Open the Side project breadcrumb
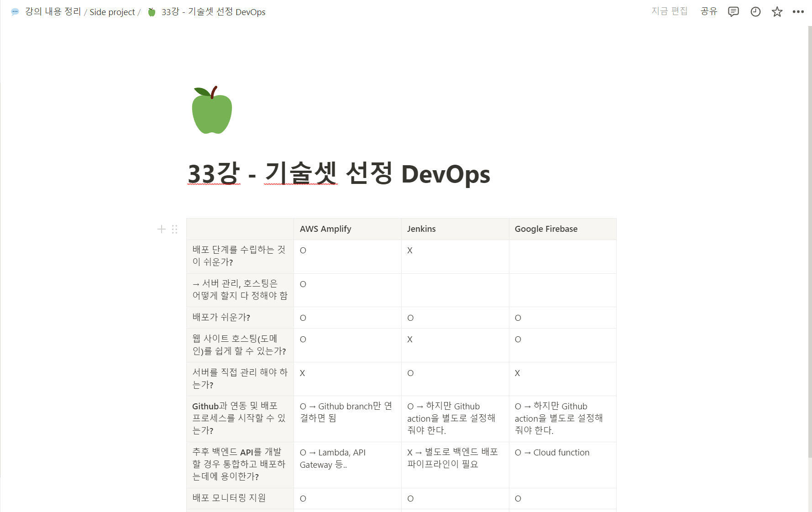Viewport: 812px width, 512px height. pos(112,12)
